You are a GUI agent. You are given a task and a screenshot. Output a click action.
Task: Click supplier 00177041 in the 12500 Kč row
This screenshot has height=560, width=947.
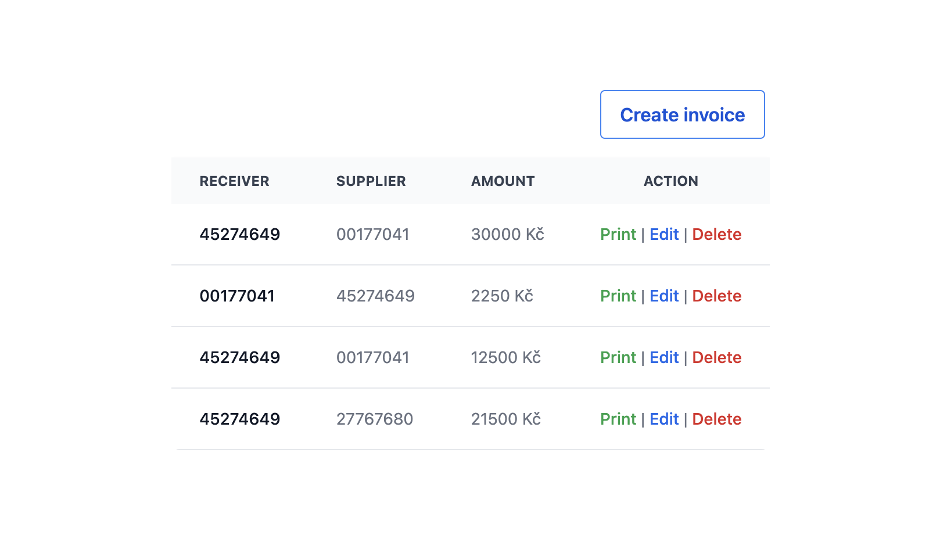373,357
